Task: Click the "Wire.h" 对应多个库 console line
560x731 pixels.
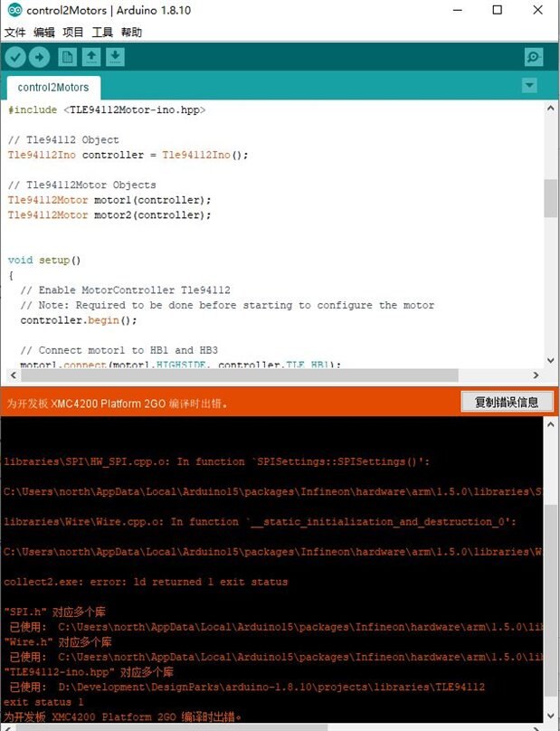Action: click(58, 642)
